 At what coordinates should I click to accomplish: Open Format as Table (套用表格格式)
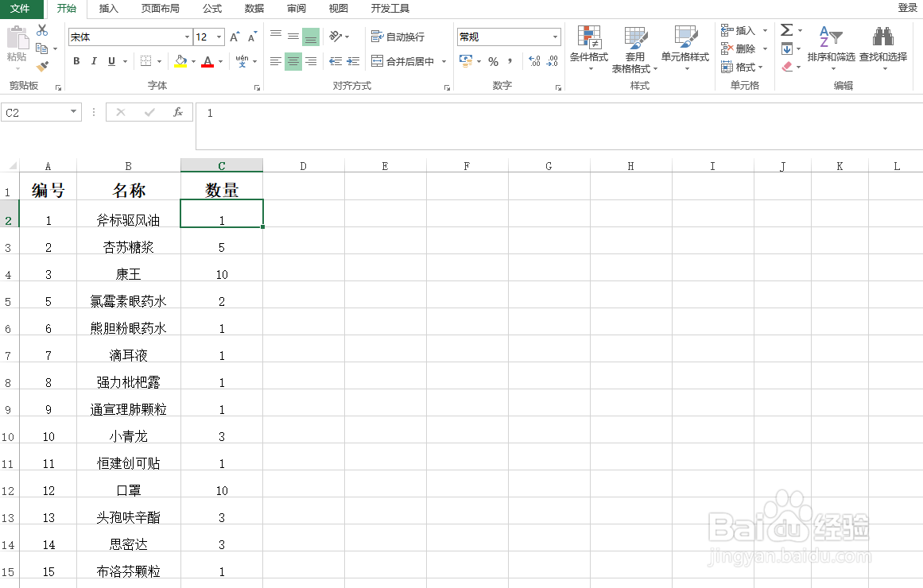coord(635,49)
